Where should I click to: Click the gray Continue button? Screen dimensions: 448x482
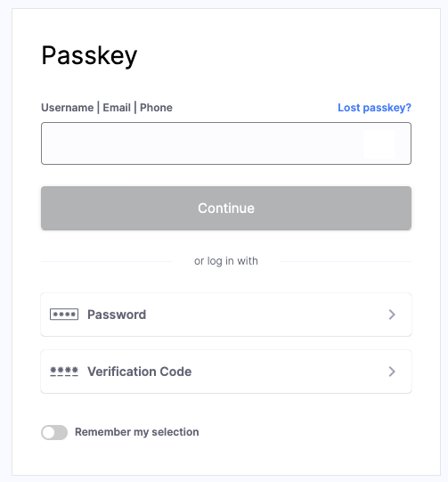[226, 208]
